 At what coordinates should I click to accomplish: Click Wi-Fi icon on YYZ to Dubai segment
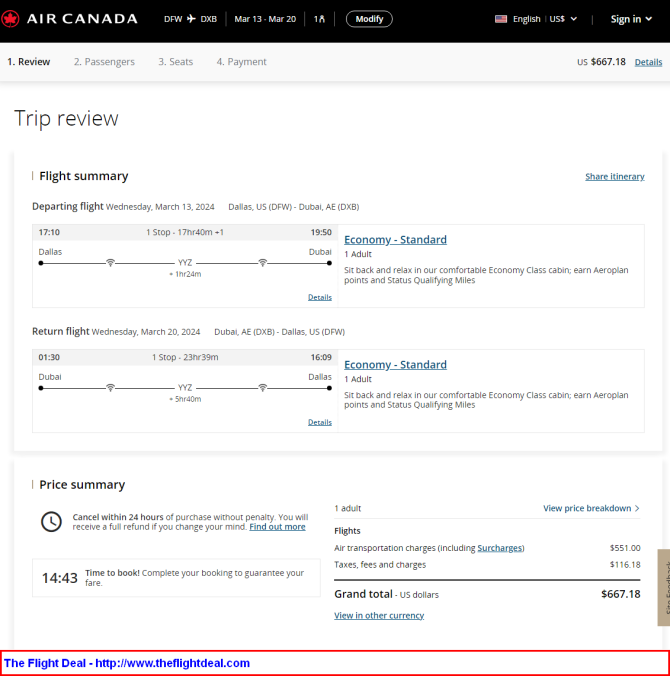point(263,263)
